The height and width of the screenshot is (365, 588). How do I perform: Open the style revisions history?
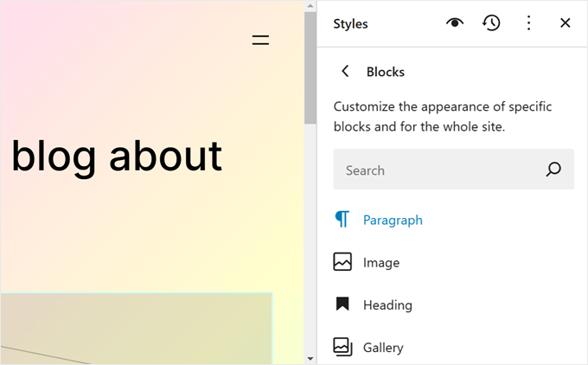491,23
